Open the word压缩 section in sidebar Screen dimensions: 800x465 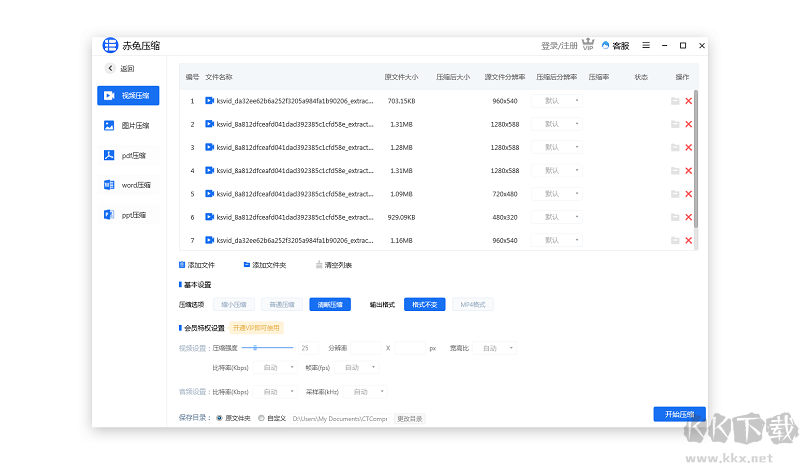(x=127, y=185)
